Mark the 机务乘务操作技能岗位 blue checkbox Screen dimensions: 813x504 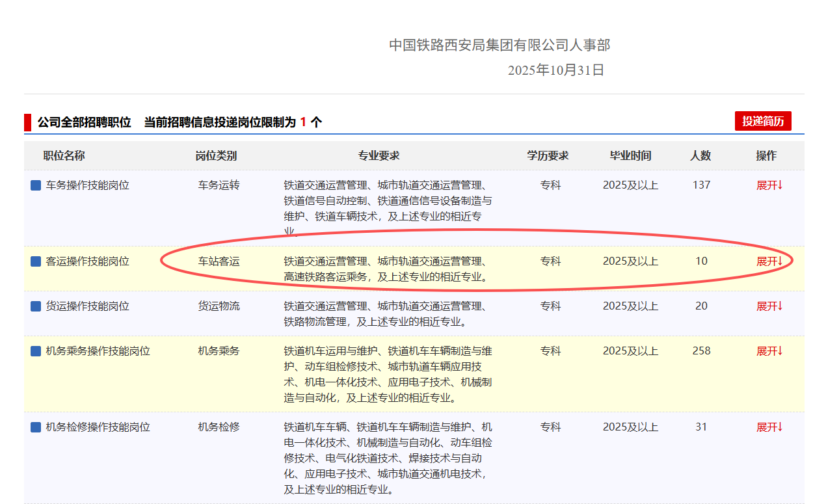(36, 351)
